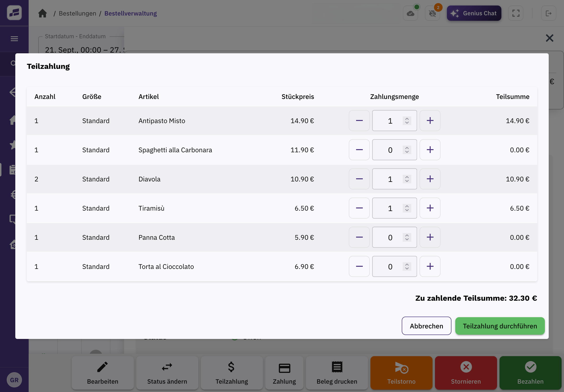Image resolution: width=564 pixels, height=392 pixels.
Task: Open the hamburger menu in sidebar
Action: point(14,38)
